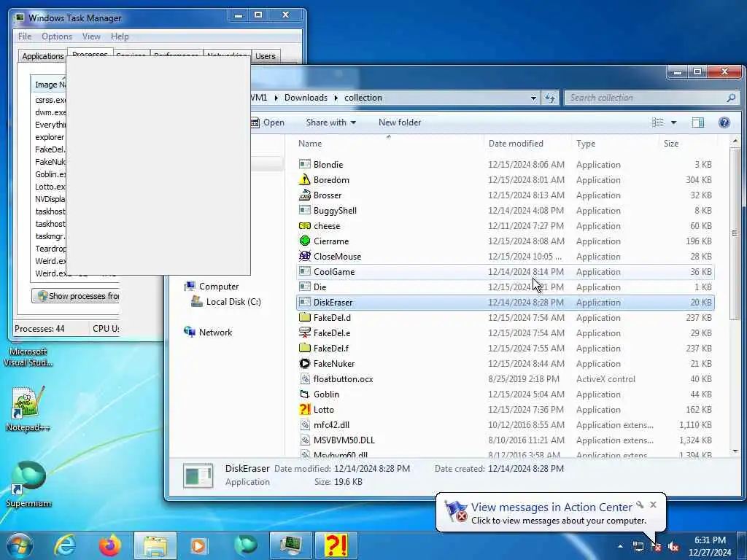Image resolution: width=747 pixels, height=560 pixels.
Task: Select Computer in navigation pane
Action: [x=212, y=286]
